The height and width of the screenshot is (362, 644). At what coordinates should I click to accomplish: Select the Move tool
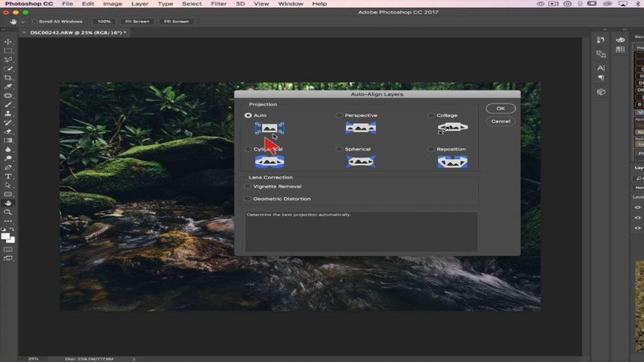(8, 41)
